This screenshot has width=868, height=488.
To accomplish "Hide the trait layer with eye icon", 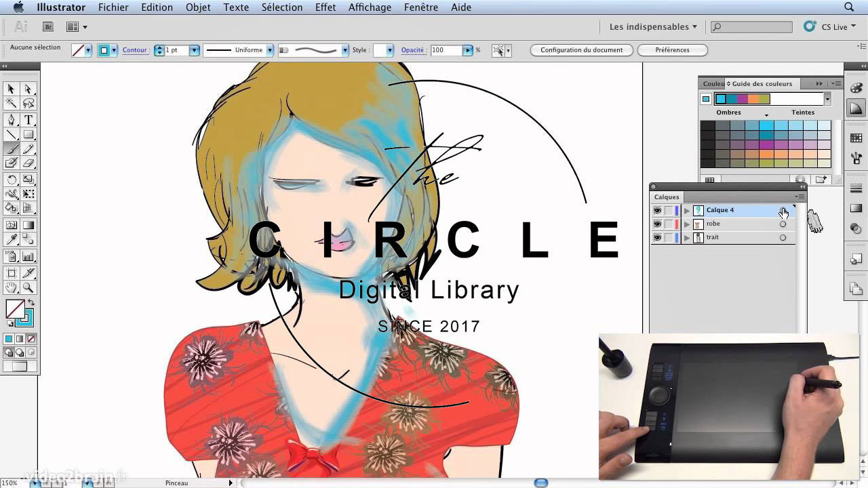I will pos(657,238).
